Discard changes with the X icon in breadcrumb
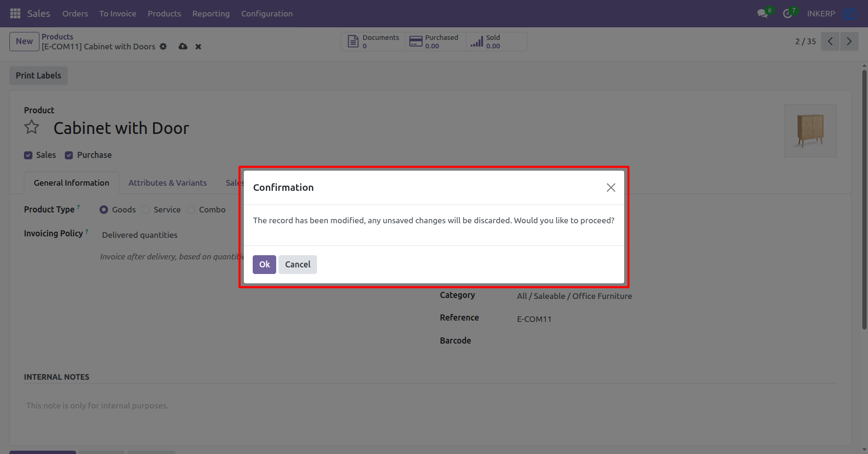The width and height of the screenshot is (868, 454). pyautogui.click(x=198, y=47)
